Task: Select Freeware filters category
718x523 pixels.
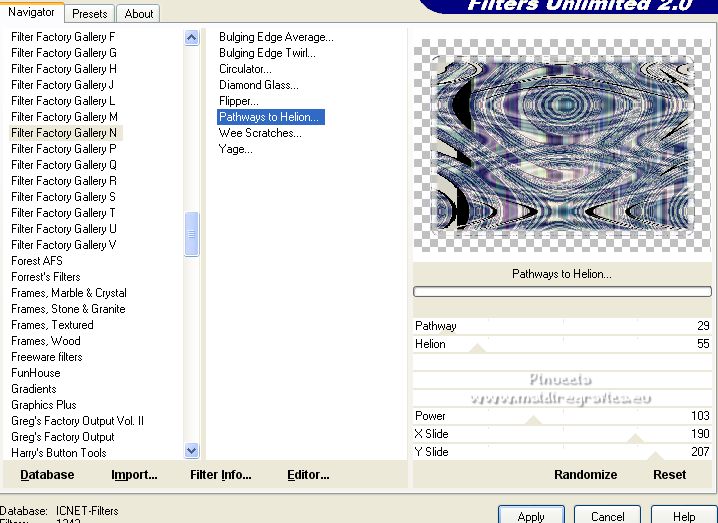Action: (x=47, y=357)
